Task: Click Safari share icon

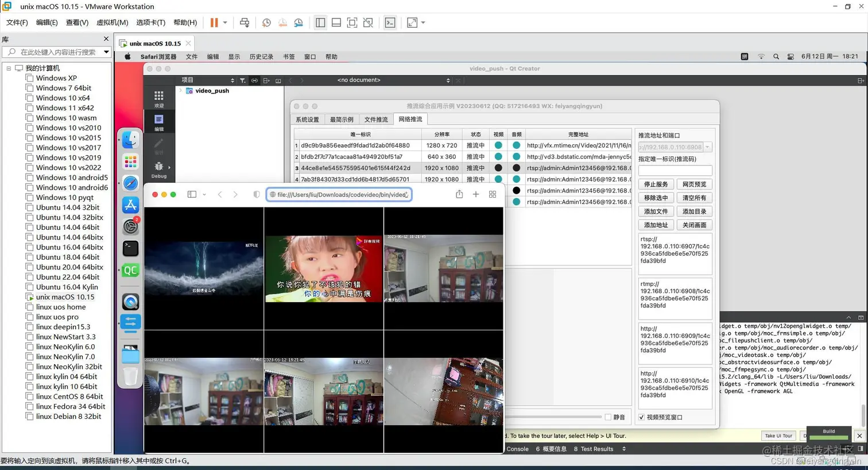Action: pos(459,194)
